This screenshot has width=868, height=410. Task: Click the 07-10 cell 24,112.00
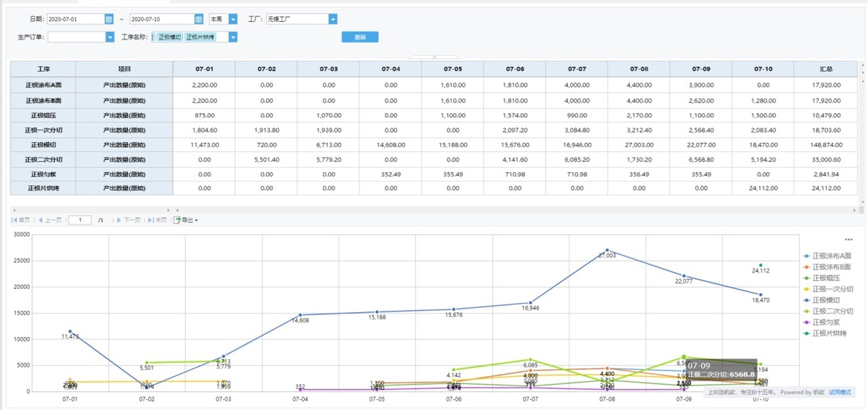(763, 189)
